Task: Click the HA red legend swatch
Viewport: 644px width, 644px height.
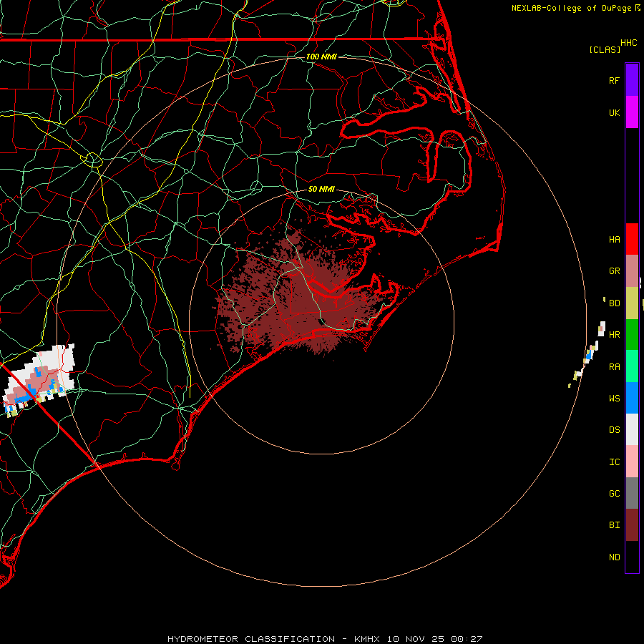Action: pyautogui.click(x=632, y=239)
